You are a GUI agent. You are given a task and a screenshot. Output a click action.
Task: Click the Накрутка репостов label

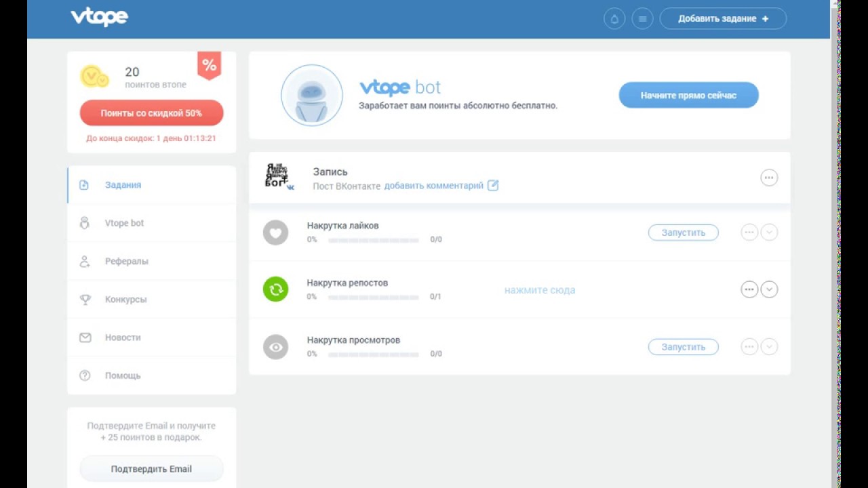[347, 283]
